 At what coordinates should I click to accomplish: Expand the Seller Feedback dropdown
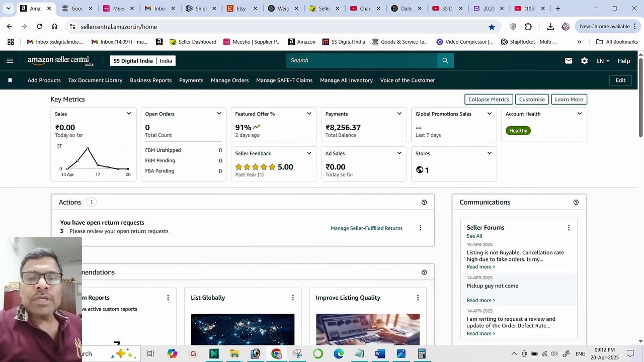point(309,153)
